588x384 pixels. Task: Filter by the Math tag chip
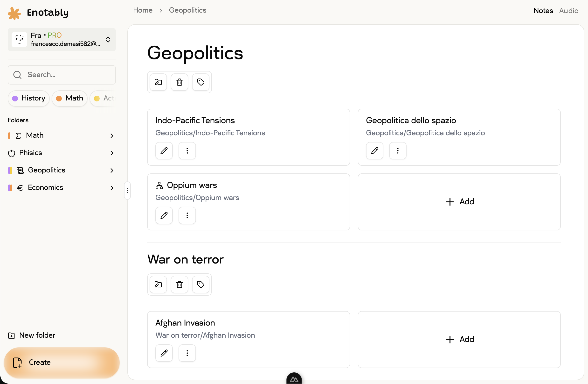coord(69,98)
